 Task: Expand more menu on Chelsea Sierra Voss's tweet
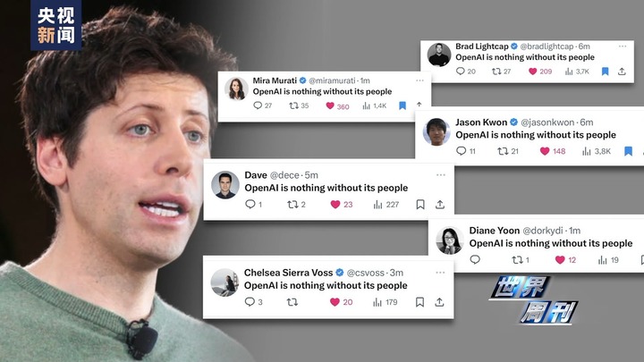[x=440, y=273]
